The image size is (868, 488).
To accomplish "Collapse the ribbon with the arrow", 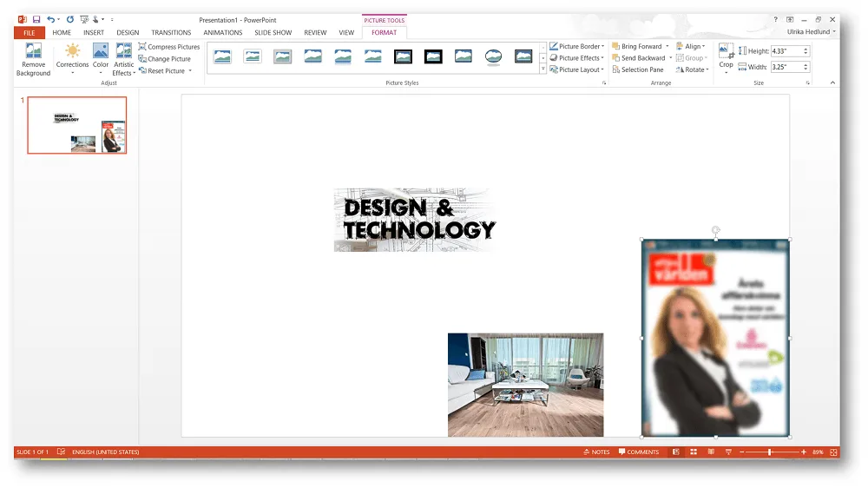I will pyautogui.click(x=832, y=82).
